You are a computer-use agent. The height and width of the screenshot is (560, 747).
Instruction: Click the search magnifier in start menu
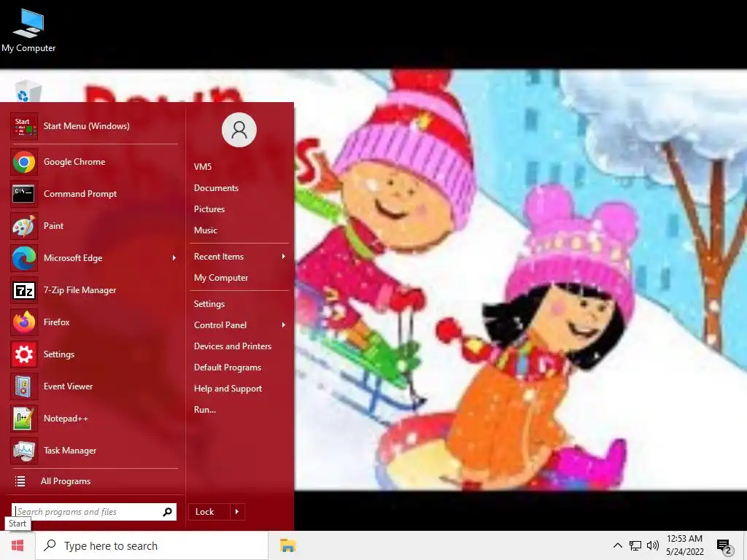pyautogui.click(x=167, y=512)
